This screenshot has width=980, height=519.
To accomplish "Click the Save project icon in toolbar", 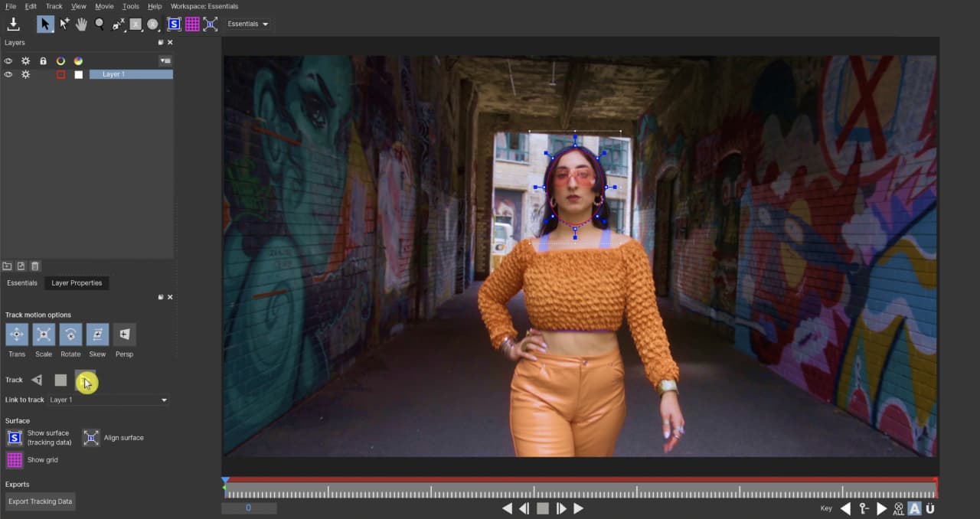I will pos(13,24).
